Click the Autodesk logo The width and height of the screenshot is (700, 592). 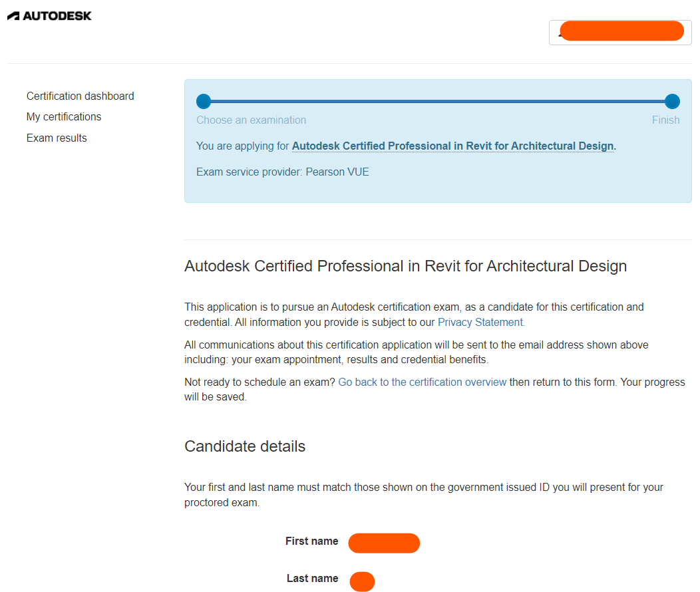49,16
